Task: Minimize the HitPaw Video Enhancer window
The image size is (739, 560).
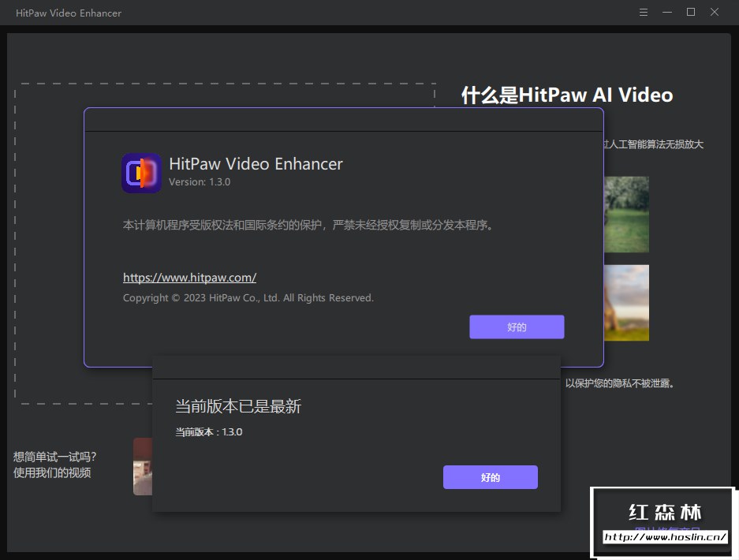Action: 667,13
